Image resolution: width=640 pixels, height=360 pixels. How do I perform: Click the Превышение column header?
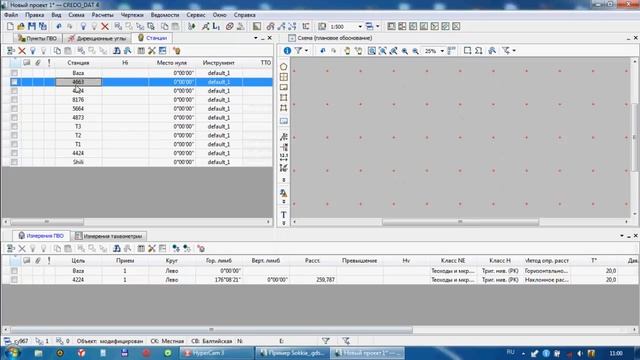click(x=360, y=260)
